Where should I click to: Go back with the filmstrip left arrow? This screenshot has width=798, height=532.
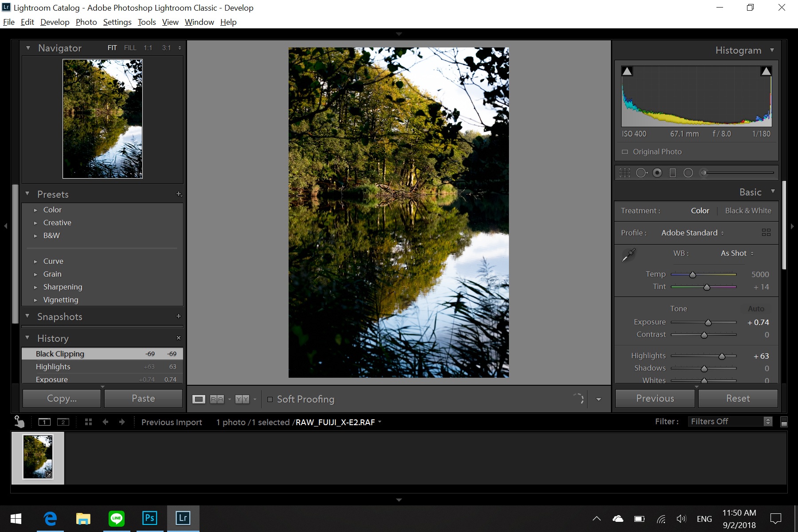106,422
